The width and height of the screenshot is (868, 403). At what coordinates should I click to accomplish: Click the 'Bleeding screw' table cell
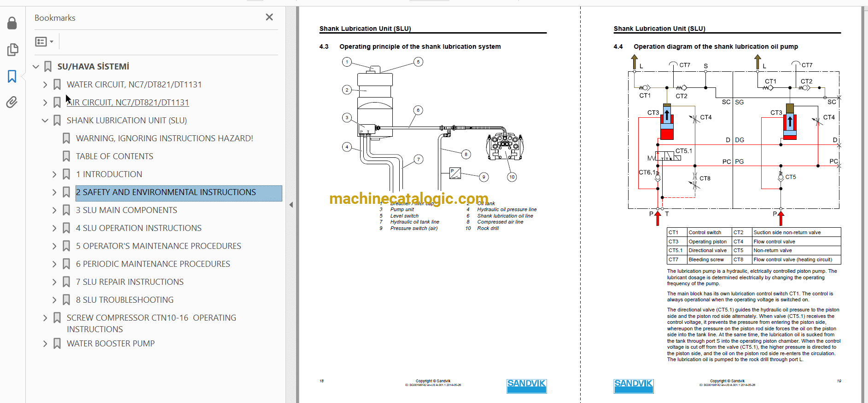click(709, 259)
